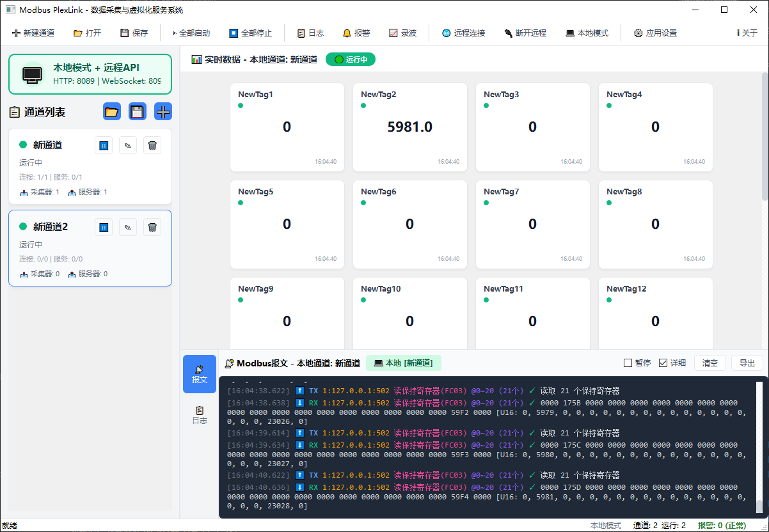Click the NewTag5 data card
The image size is (769, 532).
coord(287,224)
